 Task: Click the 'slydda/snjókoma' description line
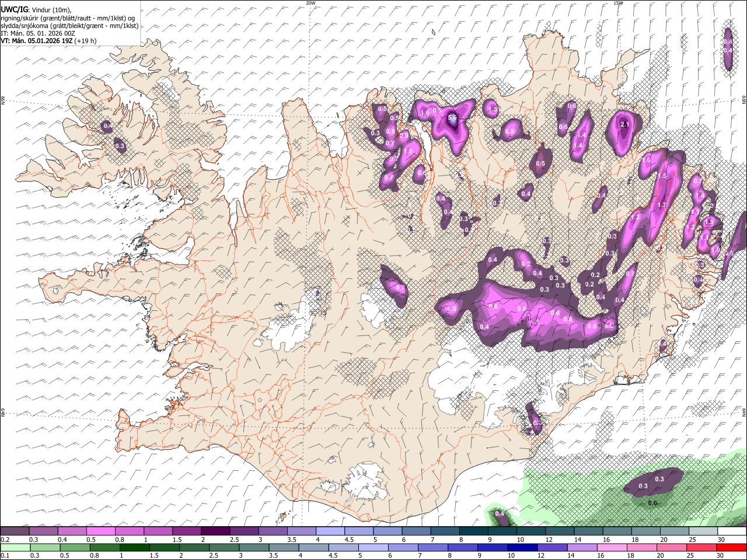pyautogui.click(x=69, y=26)
